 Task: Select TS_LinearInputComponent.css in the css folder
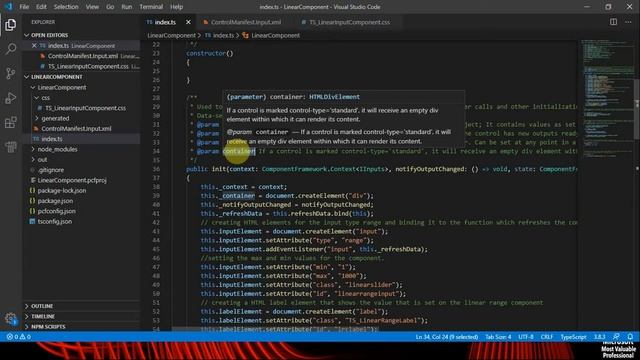tap(85, 108)
